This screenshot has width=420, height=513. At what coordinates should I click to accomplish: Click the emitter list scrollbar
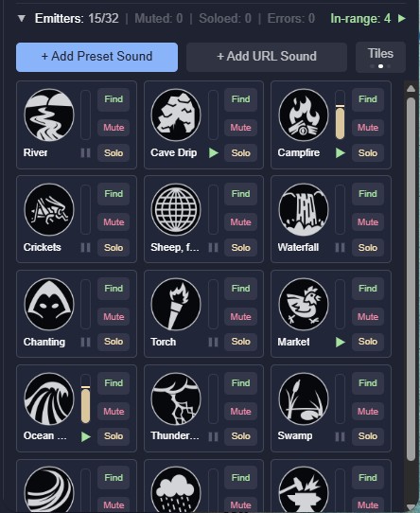[x=411, y=278]
